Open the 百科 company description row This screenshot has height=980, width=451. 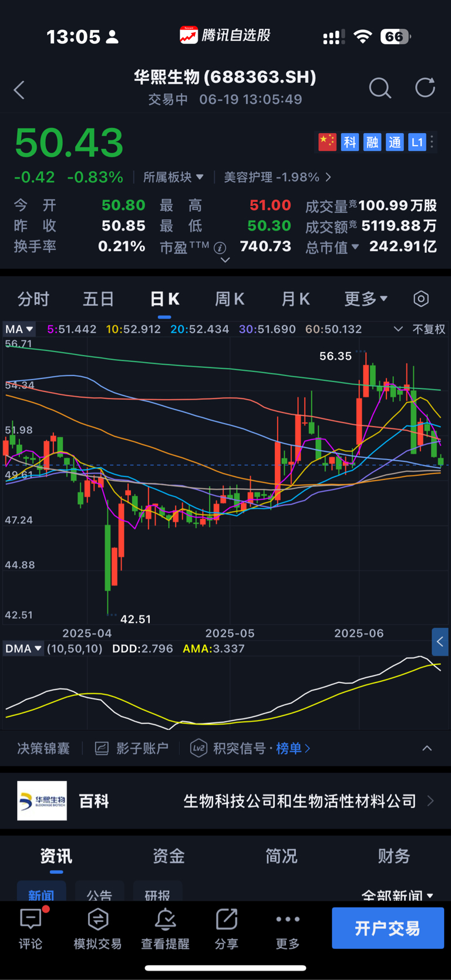(x=225, y=801)
